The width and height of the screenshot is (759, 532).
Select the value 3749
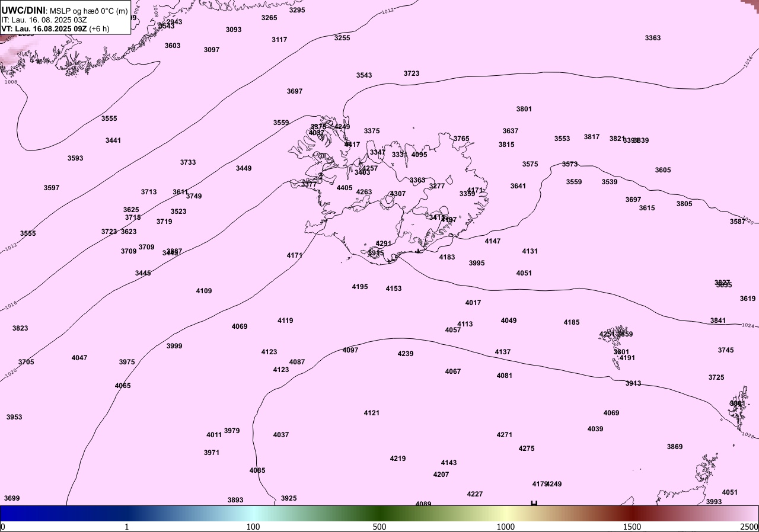tap(194, 196)
